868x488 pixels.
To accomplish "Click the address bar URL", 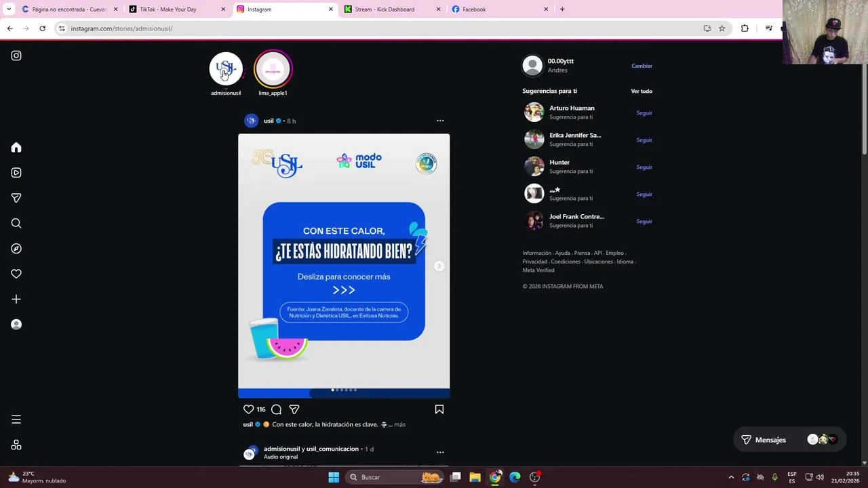I will [x=122, y=28].
